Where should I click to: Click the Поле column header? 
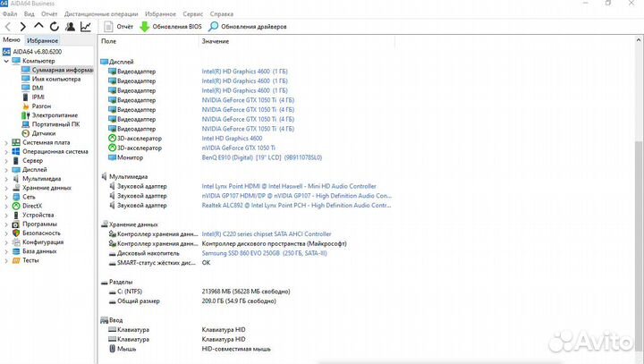click(108, 42)
